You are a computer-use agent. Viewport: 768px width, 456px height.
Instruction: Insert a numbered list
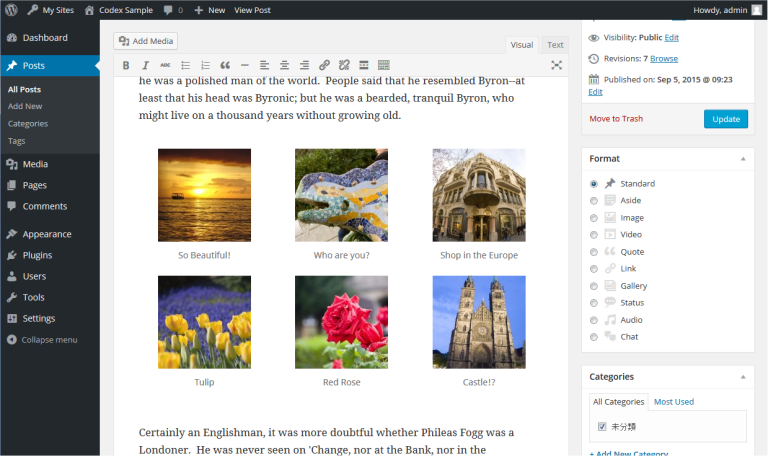205,65
